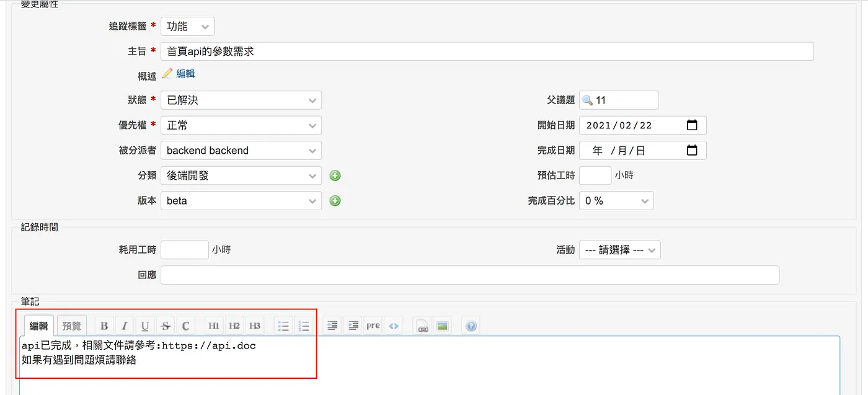Viewport: 868px width, 395px height.
Task: Insert preformatted text with the pre button
Action: pyautogui.click(x=373, y=326)
